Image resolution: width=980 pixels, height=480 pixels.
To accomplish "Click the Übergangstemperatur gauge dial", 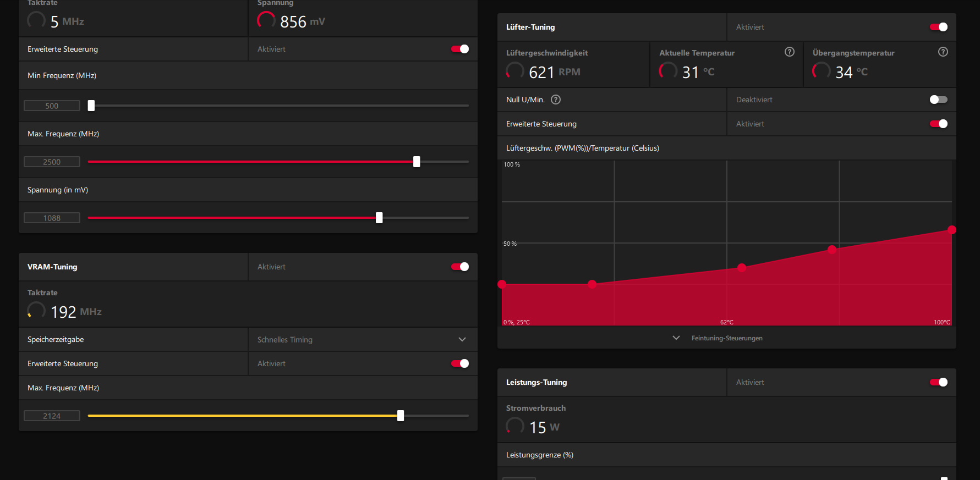I will click(822, 71).
